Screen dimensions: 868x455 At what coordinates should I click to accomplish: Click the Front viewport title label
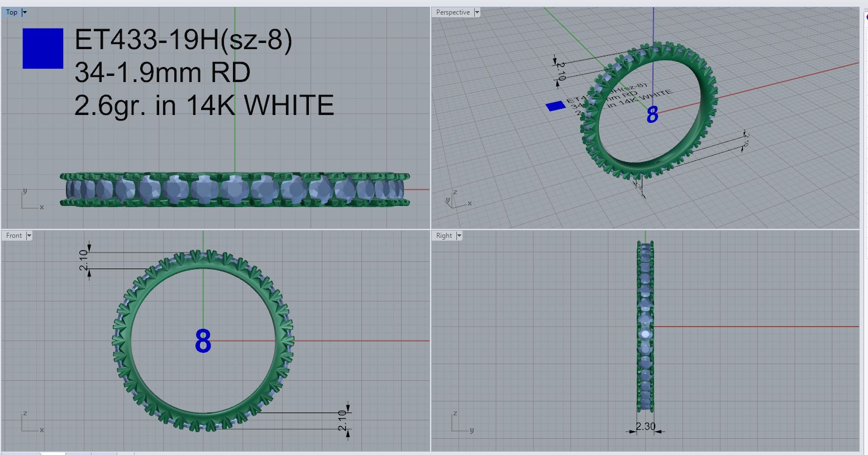(x=14, y=236)
